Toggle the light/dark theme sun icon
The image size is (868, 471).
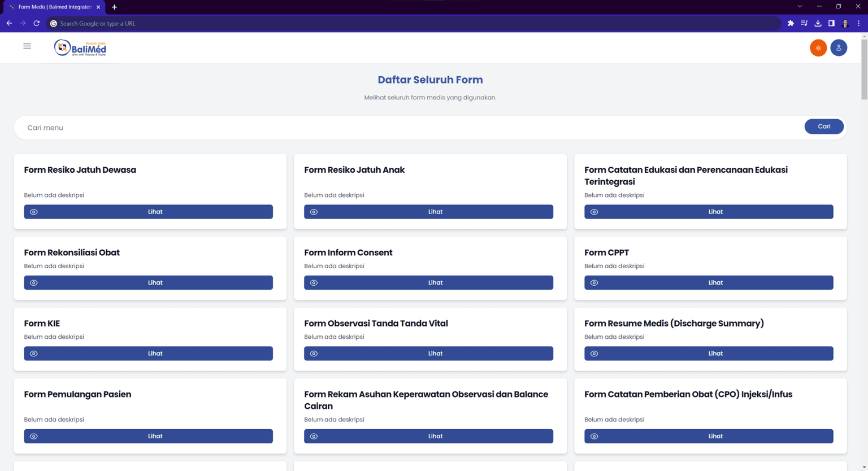pos(818,47)
